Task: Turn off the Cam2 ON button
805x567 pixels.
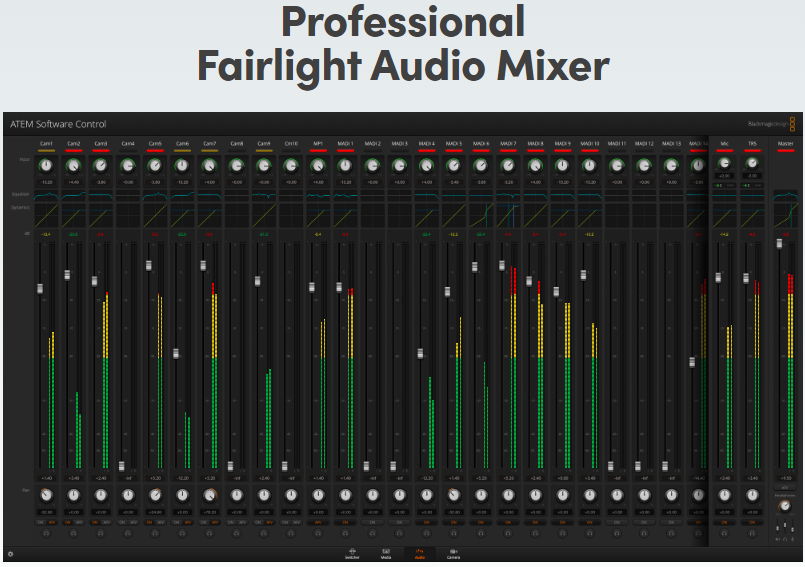Action: pyautogui.click(x=68, y=522)
